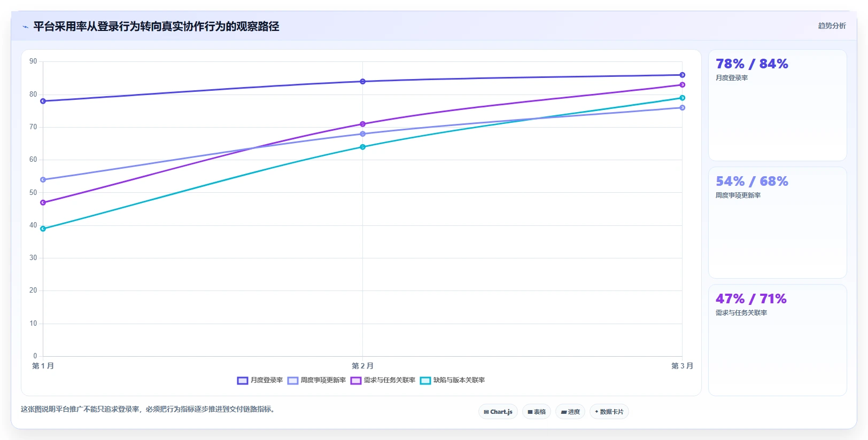Toggle the 周度事项更新率 legend item
The image size is (868, 440).
tap(316, 380)
